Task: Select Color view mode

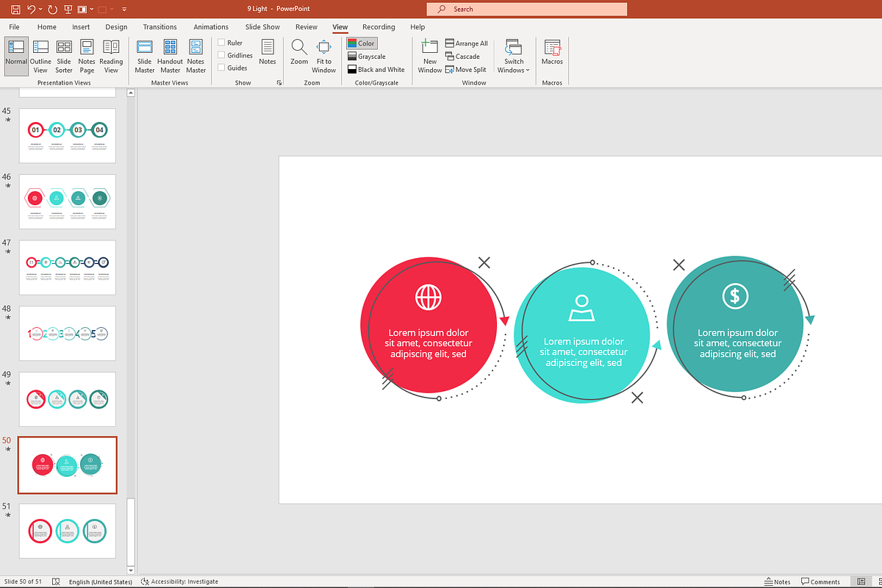Action: (361, 43)
